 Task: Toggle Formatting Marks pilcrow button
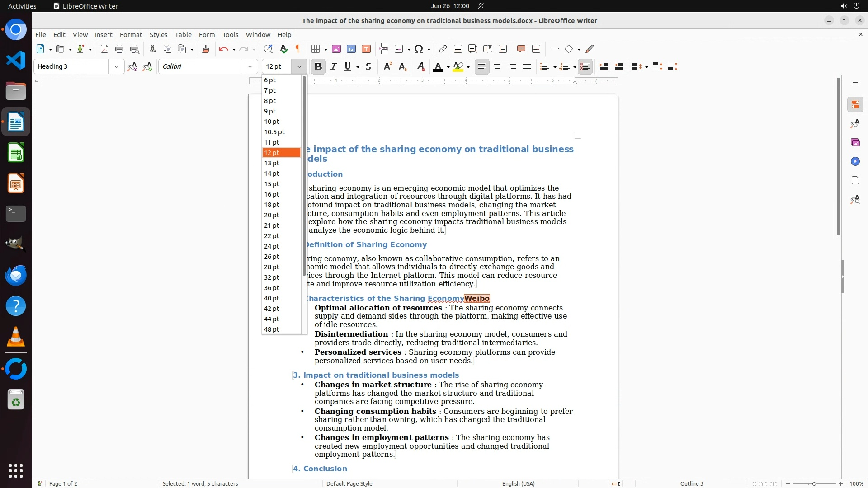(298, 49)
